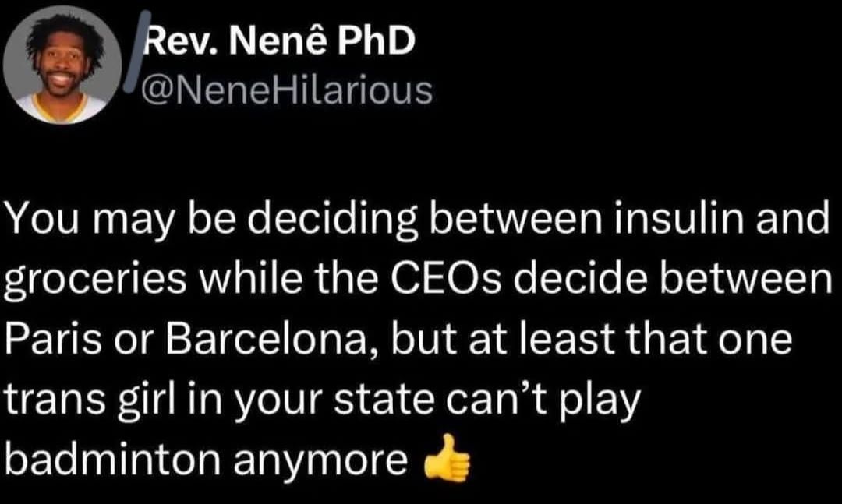
Task: Click the word badminton in the tweet
Action: coord(113,460)
